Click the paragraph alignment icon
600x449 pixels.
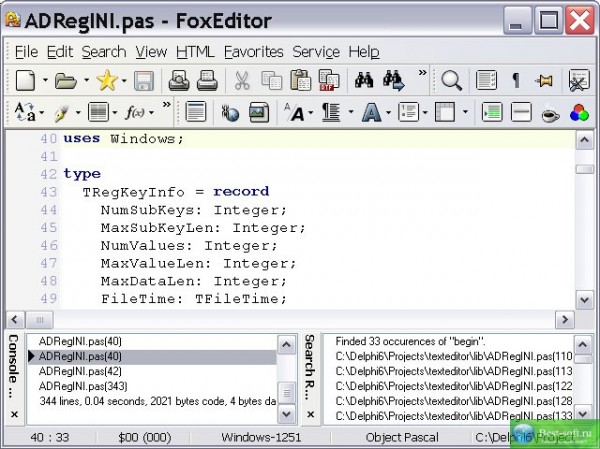click(x=331, y=113)
